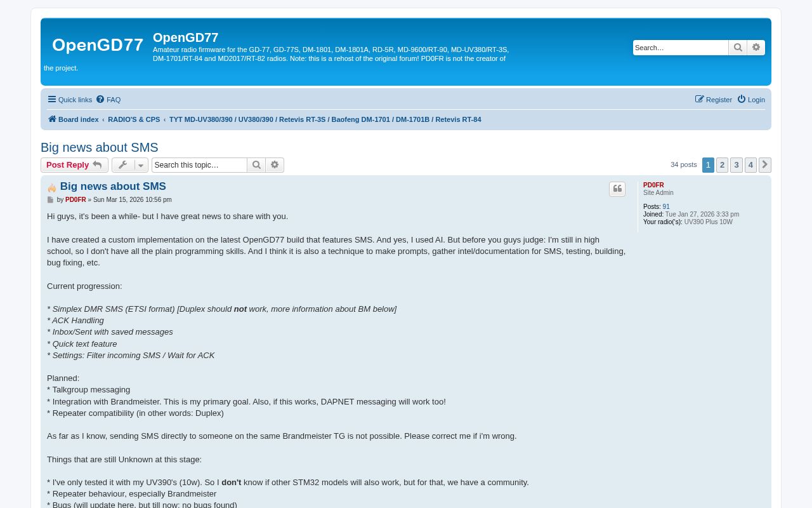The height and width of the screenshot is (508, 812).
Task: Click the hot topic flame icon
Action: point(52,188)
